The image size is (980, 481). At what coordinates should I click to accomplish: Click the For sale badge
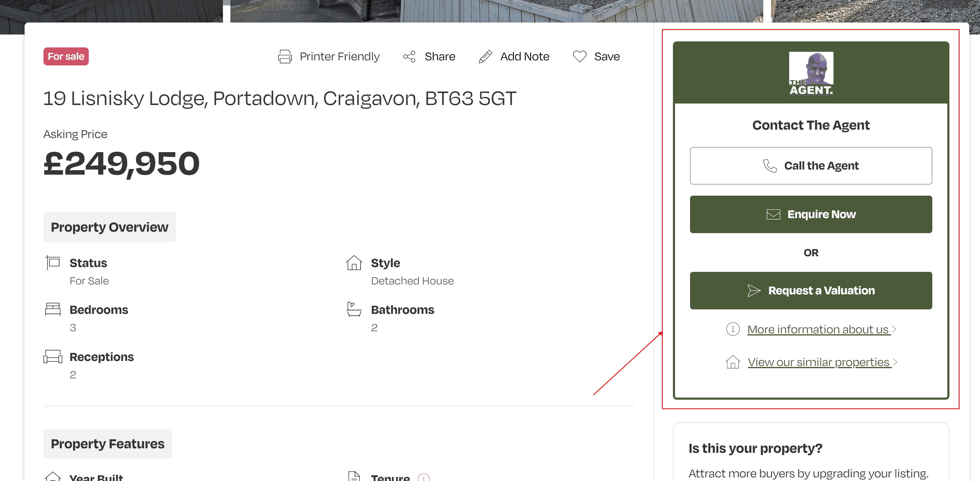pos(66,56)
